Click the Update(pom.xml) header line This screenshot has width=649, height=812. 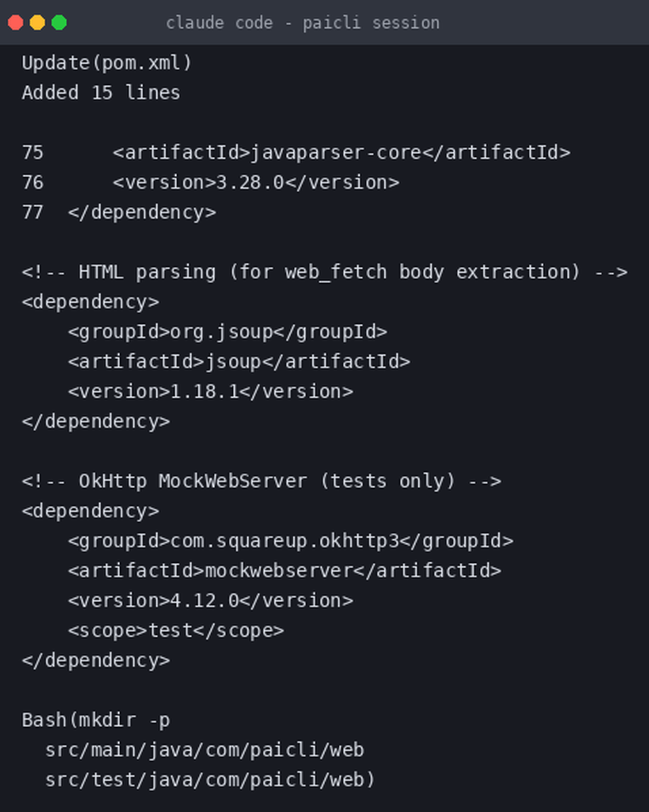click(107, 63)
